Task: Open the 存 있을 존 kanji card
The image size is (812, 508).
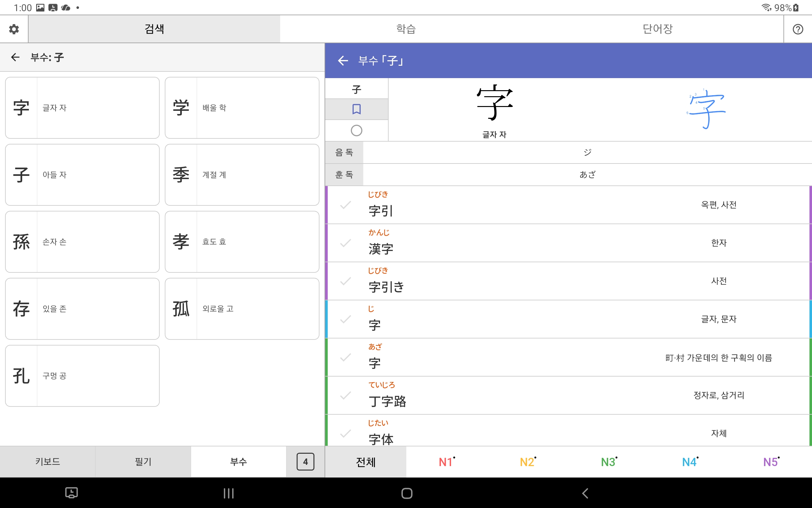Action: pyautogui.click(x=82, y=309)
